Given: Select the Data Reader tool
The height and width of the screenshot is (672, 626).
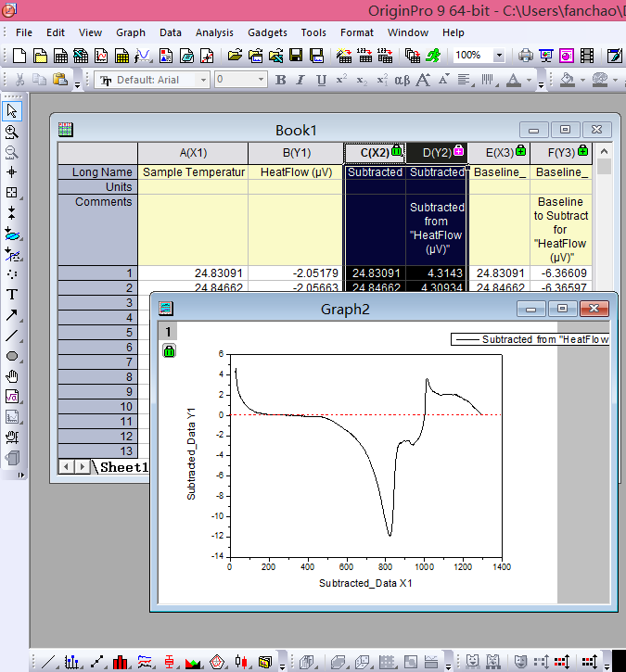Looking at the screenshot, I should [12, 193].
